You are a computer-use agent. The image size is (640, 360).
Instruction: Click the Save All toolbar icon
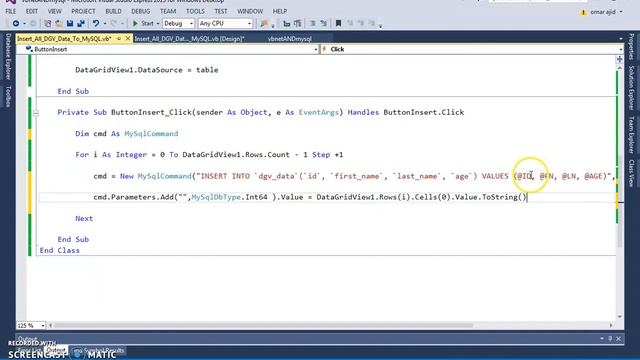pos(81,24)
